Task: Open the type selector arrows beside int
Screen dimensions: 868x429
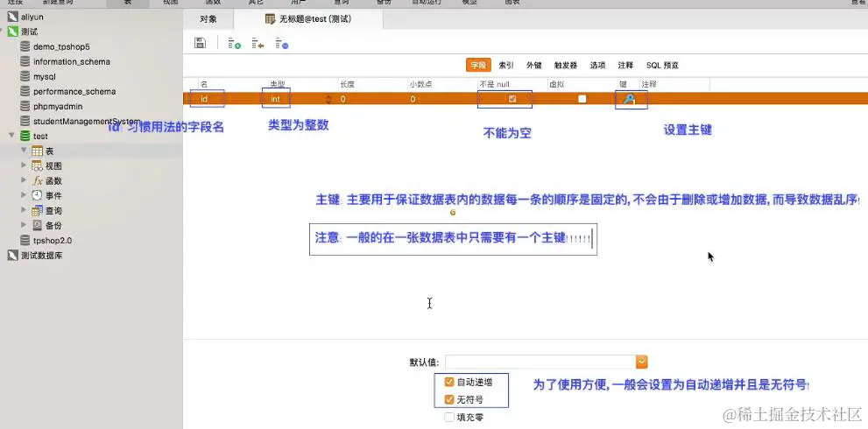Action: (x=328, y=100)
